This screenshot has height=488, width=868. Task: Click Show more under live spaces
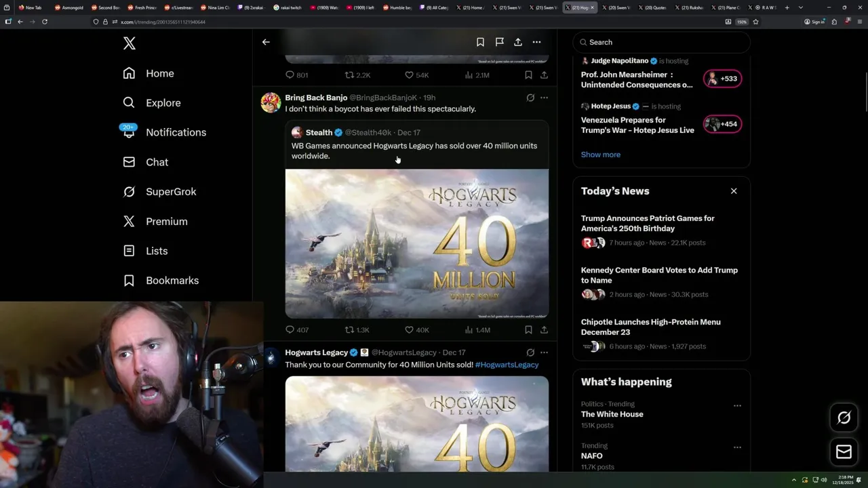601,155
